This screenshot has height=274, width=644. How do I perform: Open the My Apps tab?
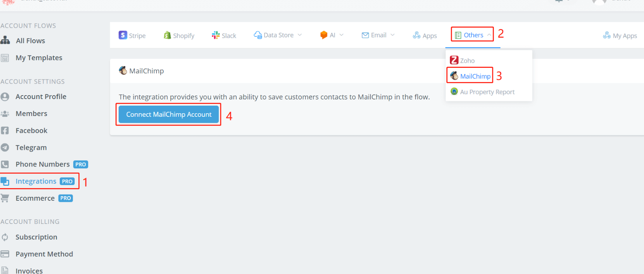(x=620, y=35)
